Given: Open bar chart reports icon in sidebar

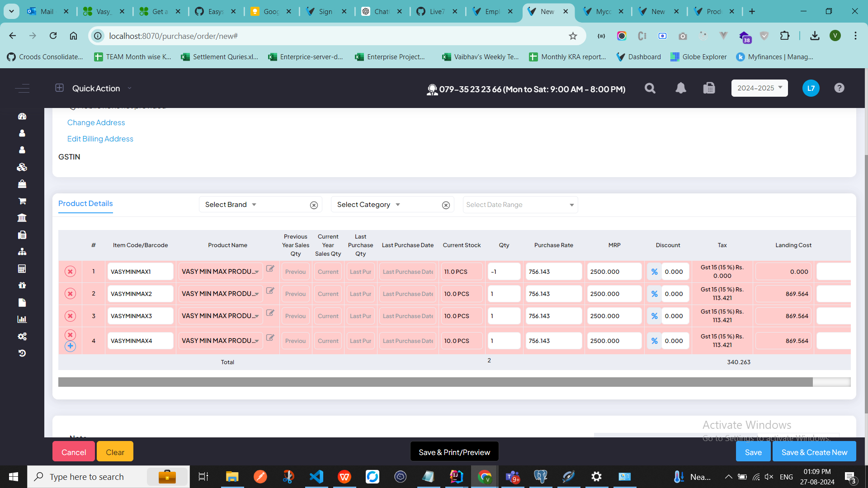Looking at the screenshot, I should [22, 319].
